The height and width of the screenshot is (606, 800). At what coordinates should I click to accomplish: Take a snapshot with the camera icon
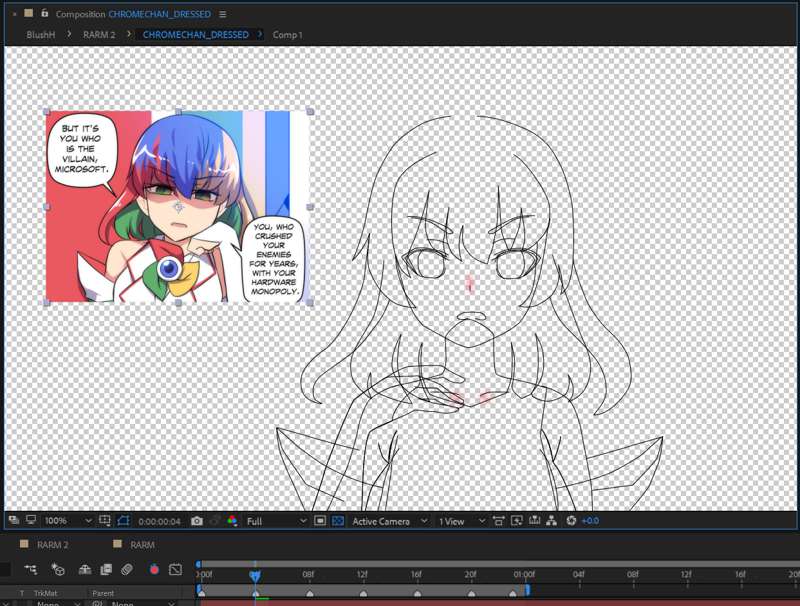pyautogui.click(x=197, y=521)
